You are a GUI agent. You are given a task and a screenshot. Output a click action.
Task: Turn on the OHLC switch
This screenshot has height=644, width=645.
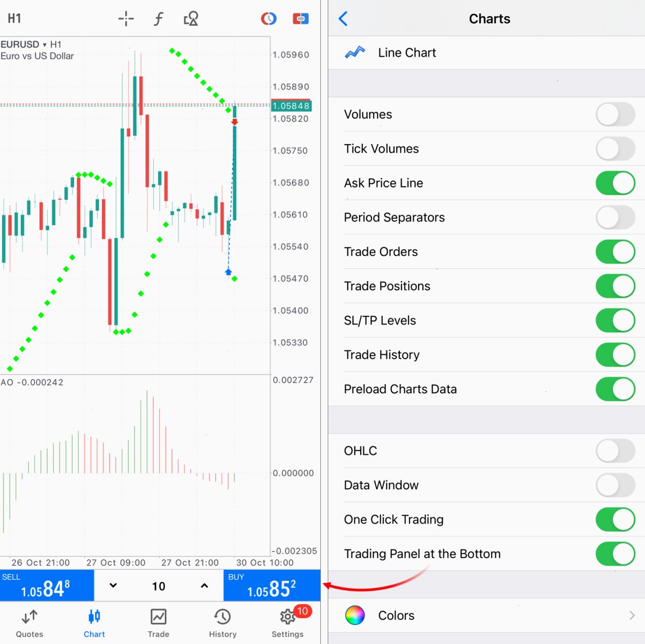pyautogui.click(x=615, y=451)
